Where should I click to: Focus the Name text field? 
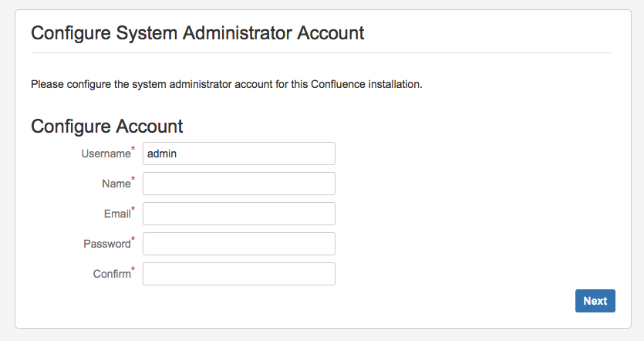point(239,184)
